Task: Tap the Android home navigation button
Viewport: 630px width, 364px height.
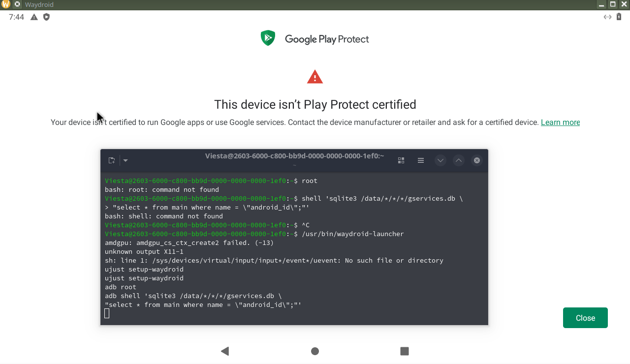Action: click(315, 351)
